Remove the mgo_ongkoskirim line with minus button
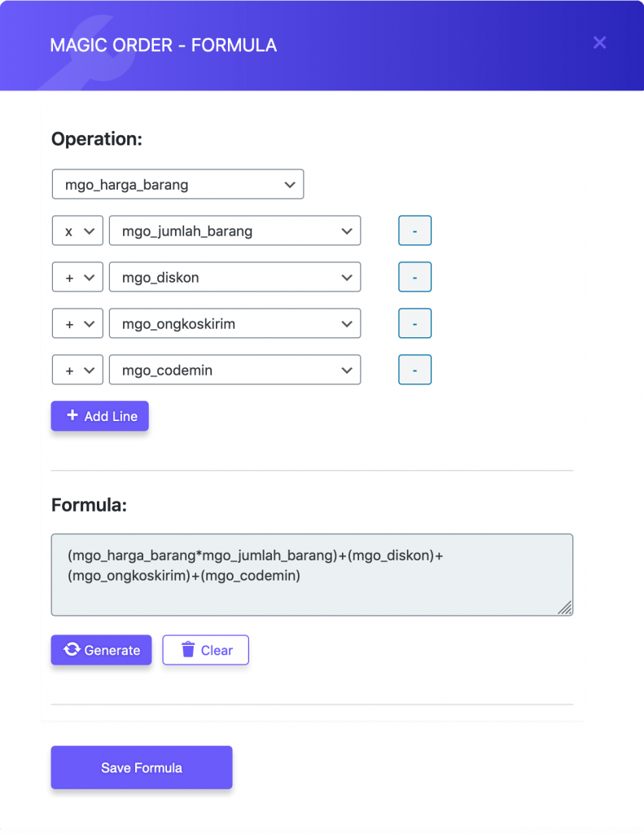The image size is (644, 834). coord(414,323)
